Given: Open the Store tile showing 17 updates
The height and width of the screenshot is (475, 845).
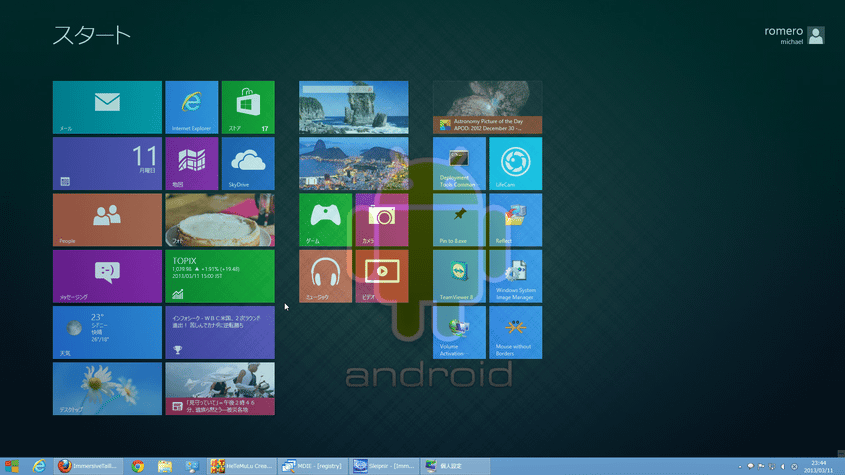Looking at the screenshot, I should click(248, 107).
